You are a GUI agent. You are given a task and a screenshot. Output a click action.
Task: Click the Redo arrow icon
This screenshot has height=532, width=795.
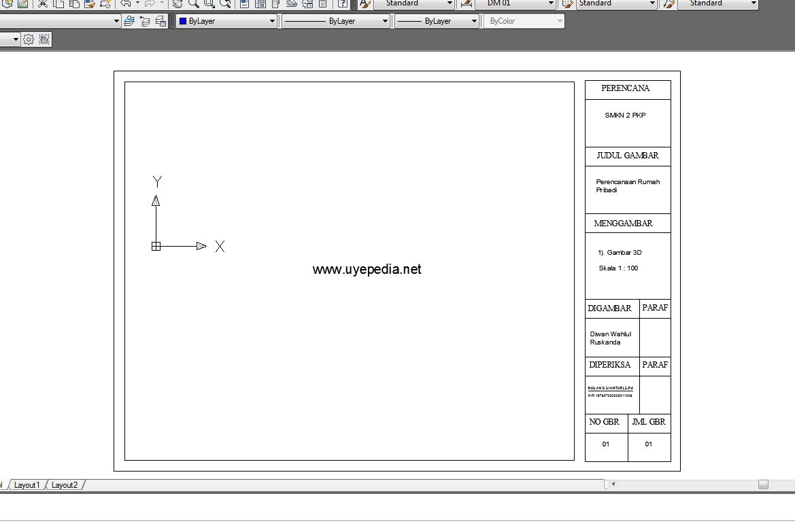[x=150, y=3]
